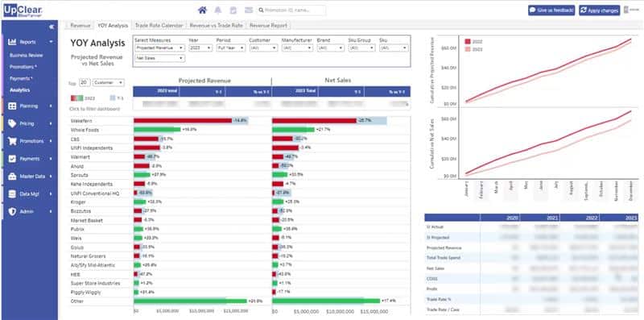
Task: Open the Top N grouping Customer dropdown
Action: pos(109,83)
